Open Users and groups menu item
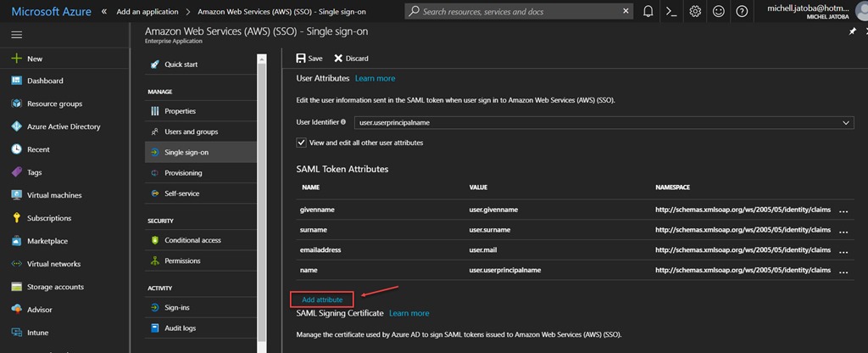The image size is (868, 353). point(200,132)
